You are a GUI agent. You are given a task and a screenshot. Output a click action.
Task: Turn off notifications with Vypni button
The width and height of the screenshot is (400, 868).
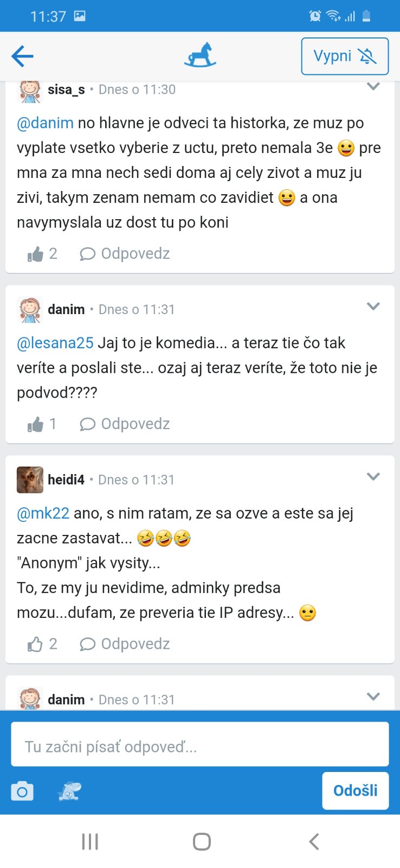(345, 56)
